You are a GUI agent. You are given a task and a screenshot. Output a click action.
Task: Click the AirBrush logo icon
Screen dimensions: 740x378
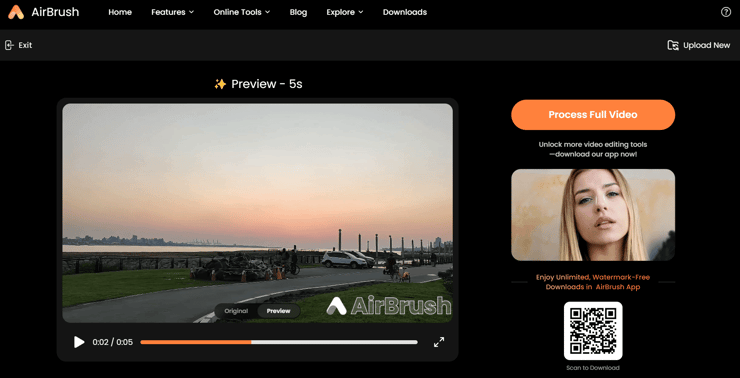[16, 12]
